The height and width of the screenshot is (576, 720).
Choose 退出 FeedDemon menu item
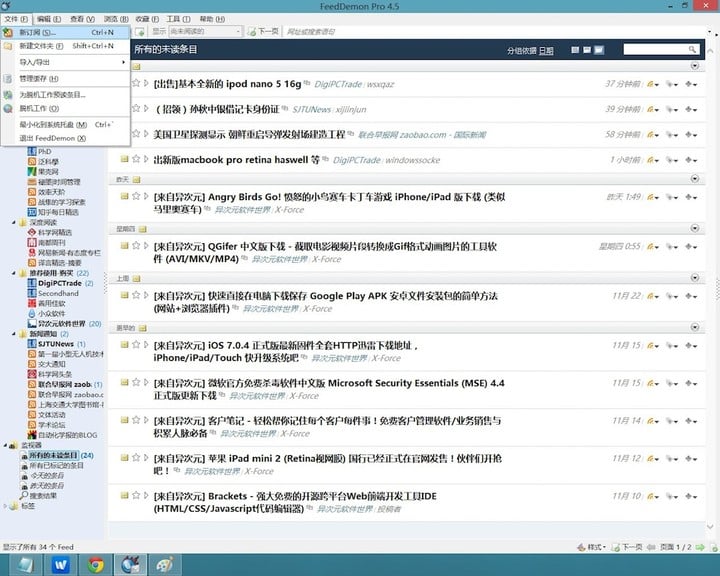point(66,138)
